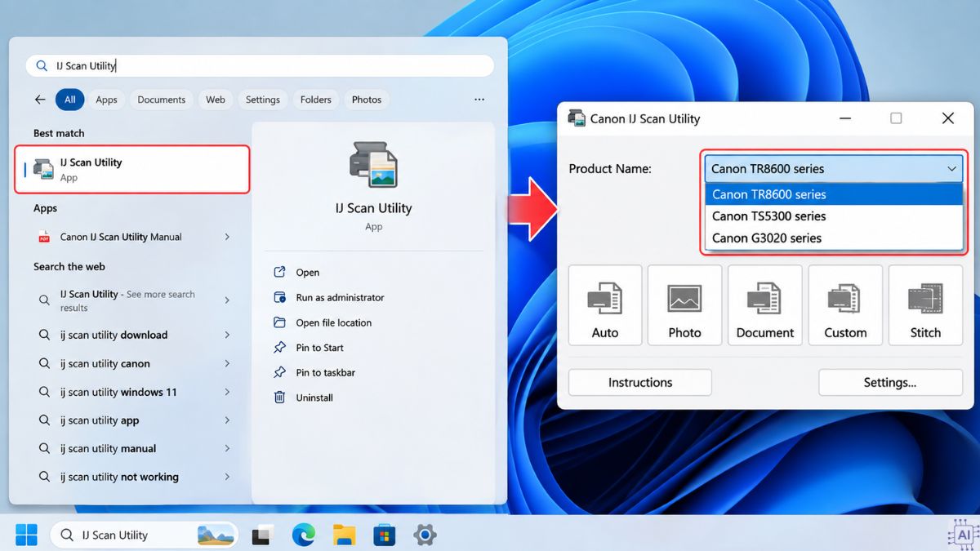Click the Instructions button
The image size is (980, 551).
click(640, 382)
